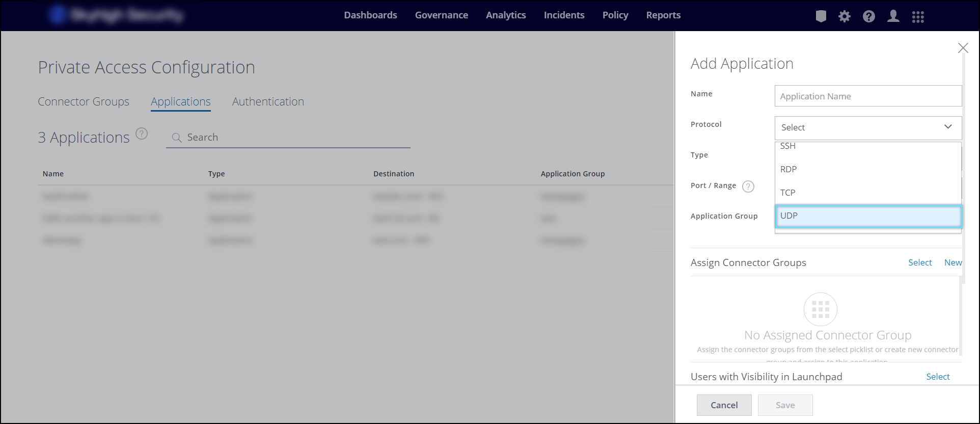980x424 pixels.
Task: Open the Analytics menu
Action: point(506,15)
